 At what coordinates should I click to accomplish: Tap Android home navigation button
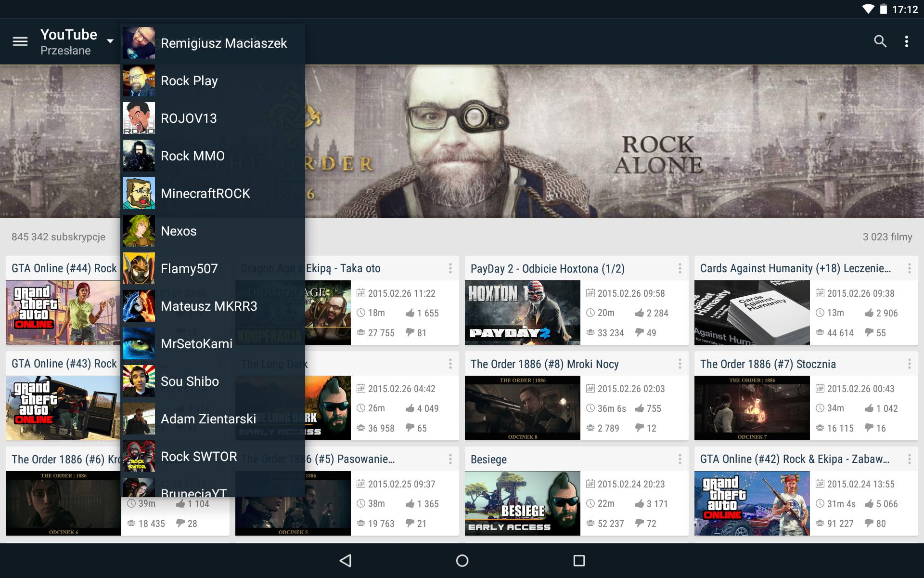(462, 561)
